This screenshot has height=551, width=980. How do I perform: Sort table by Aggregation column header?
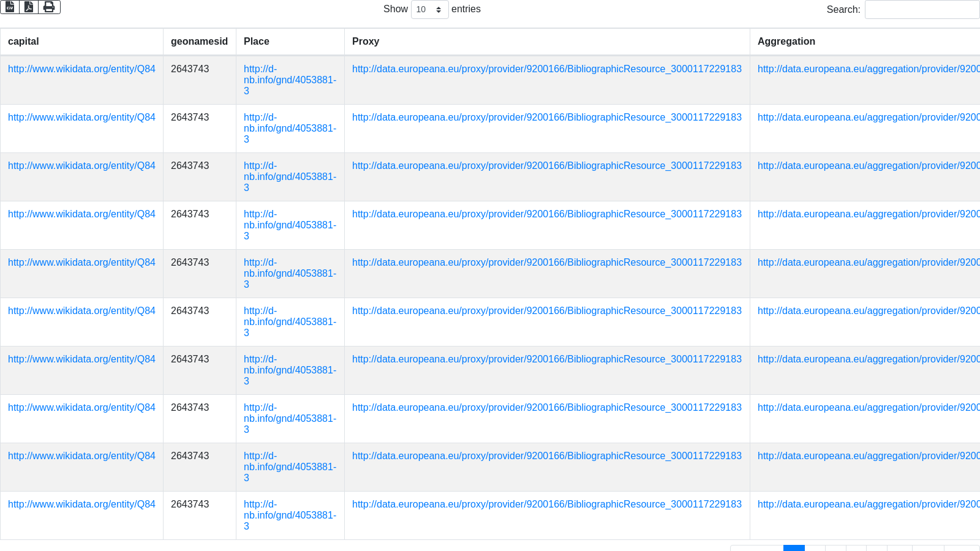click(786, 41)
